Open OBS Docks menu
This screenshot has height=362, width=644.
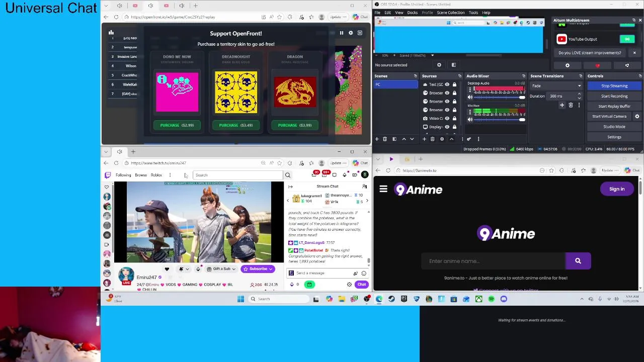point(412,13)
